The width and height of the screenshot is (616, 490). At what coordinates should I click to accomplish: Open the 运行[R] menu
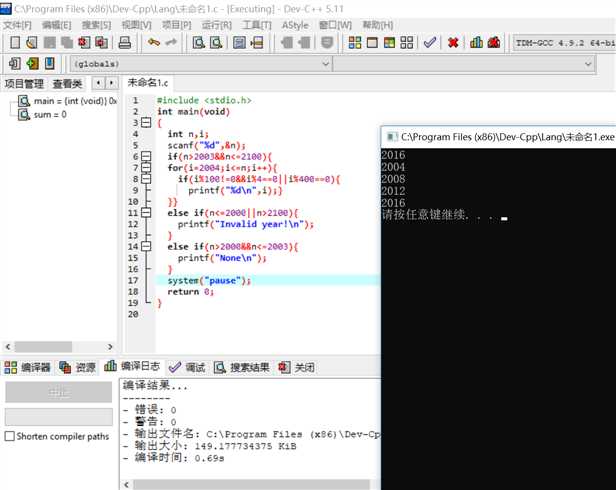(x=217, y=25)
